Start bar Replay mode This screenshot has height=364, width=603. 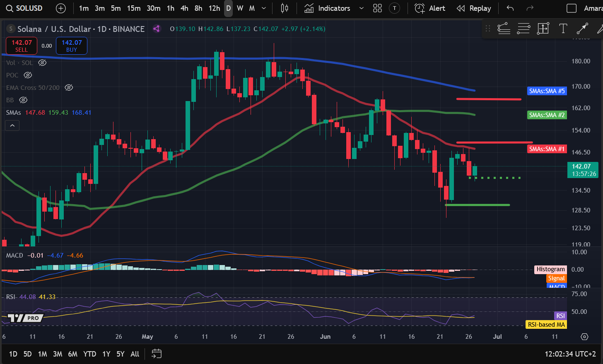click(x=473, y=8)
